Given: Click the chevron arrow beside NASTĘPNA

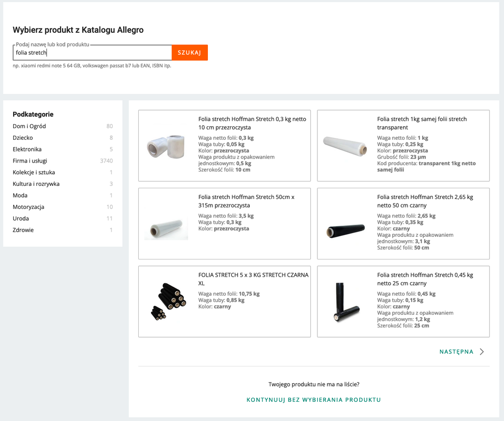Looking at the screenshot, I should [x=482, y=352].
